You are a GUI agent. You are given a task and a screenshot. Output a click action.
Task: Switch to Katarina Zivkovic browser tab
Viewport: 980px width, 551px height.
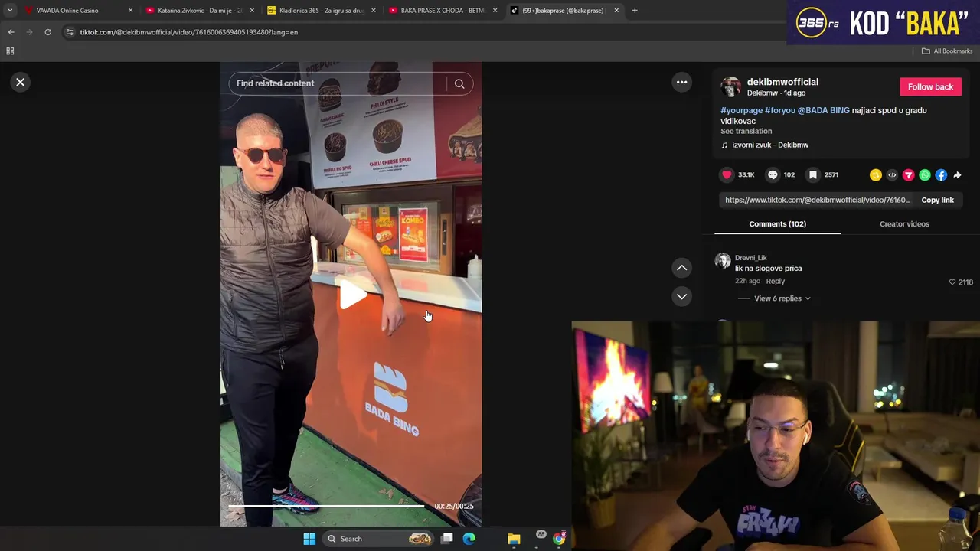[x=200, y=11]
